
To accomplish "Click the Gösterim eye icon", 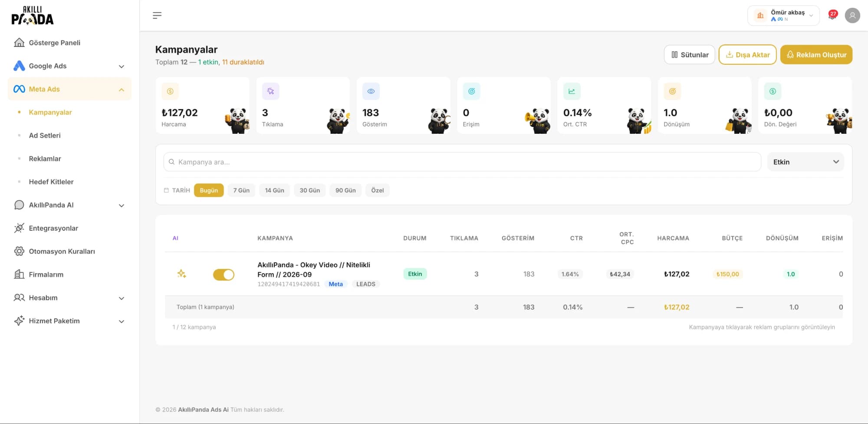I will pos(371,91).
